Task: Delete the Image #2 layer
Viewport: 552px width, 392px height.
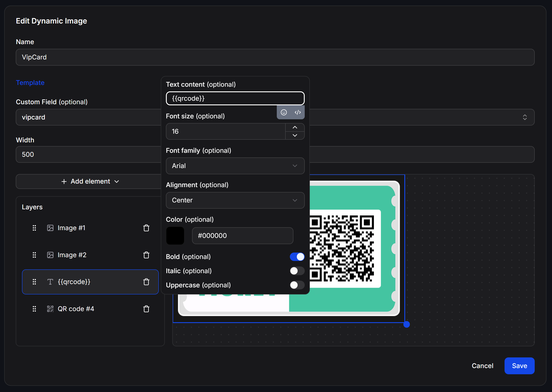Action: point(146,255)
